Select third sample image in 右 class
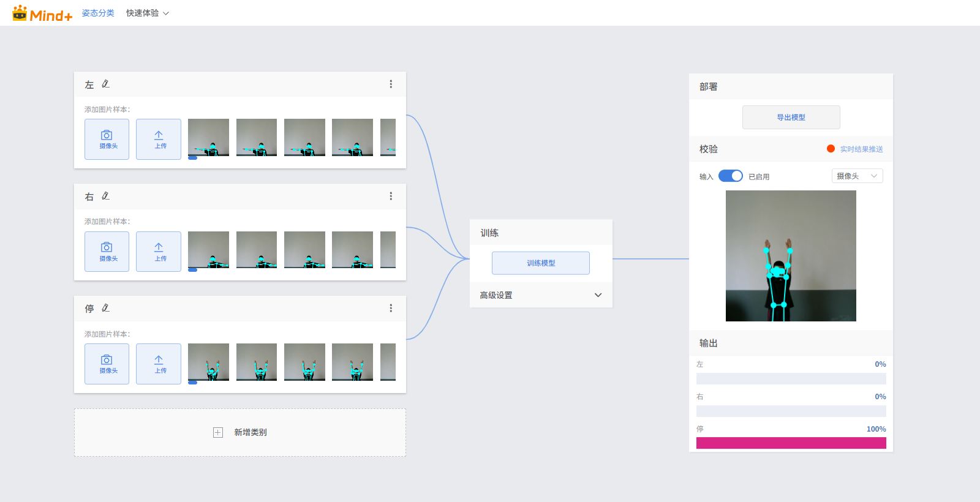 click(304, 250)
